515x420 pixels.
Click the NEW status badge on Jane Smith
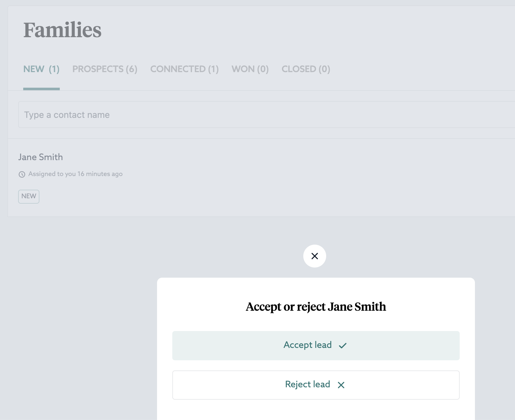[x=29, y=196]
